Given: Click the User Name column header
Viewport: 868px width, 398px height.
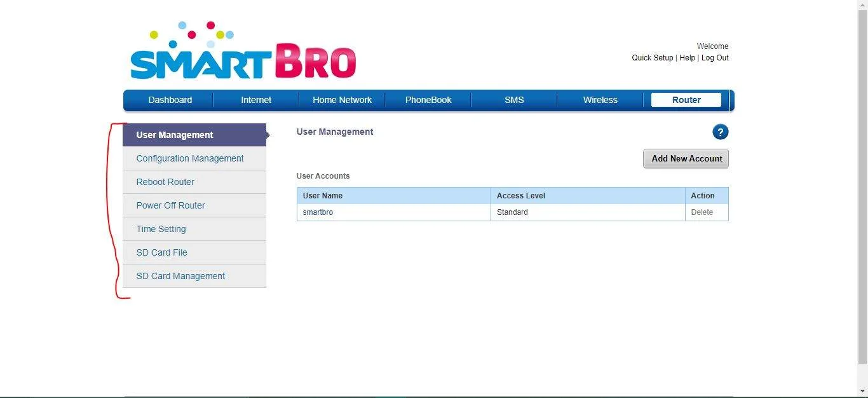Looking at the screenshot, I should (x=394, y=196).
